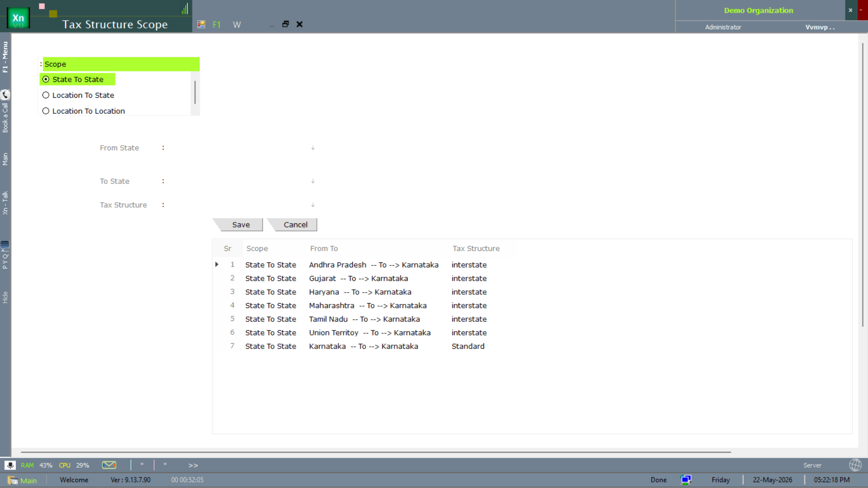Open the From State dropdown arrow
868x488 pixels.
tap(313, 148)
